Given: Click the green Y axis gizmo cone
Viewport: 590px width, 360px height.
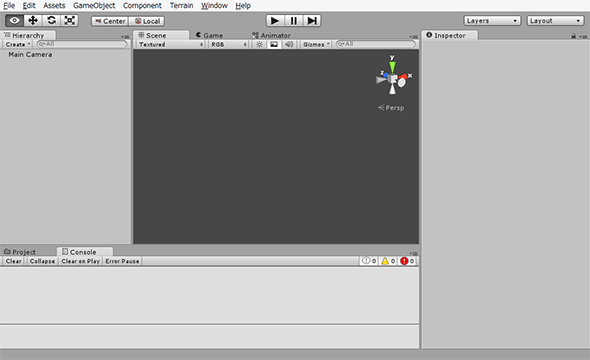Looking at the screenshot, I should point(392,67).
